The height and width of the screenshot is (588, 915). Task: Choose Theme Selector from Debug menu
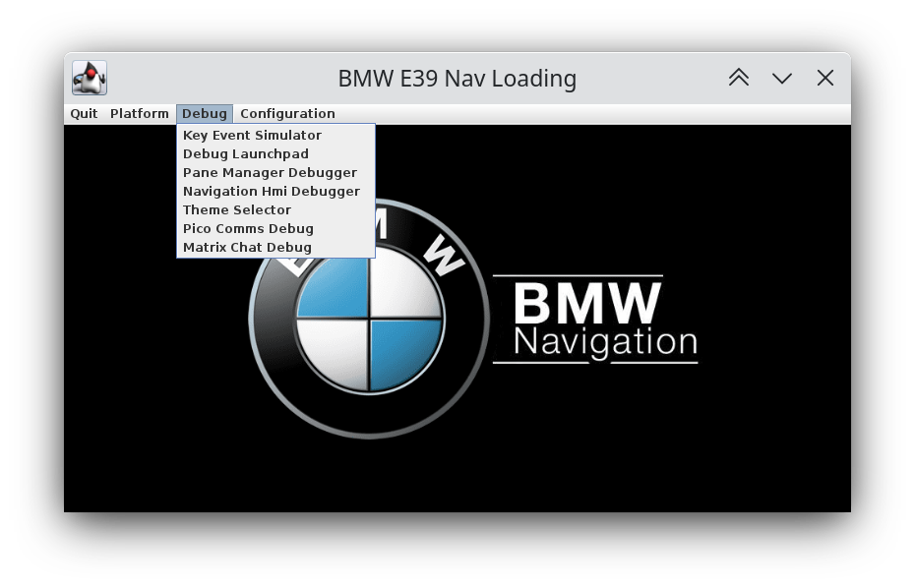(x=275, y=210)
